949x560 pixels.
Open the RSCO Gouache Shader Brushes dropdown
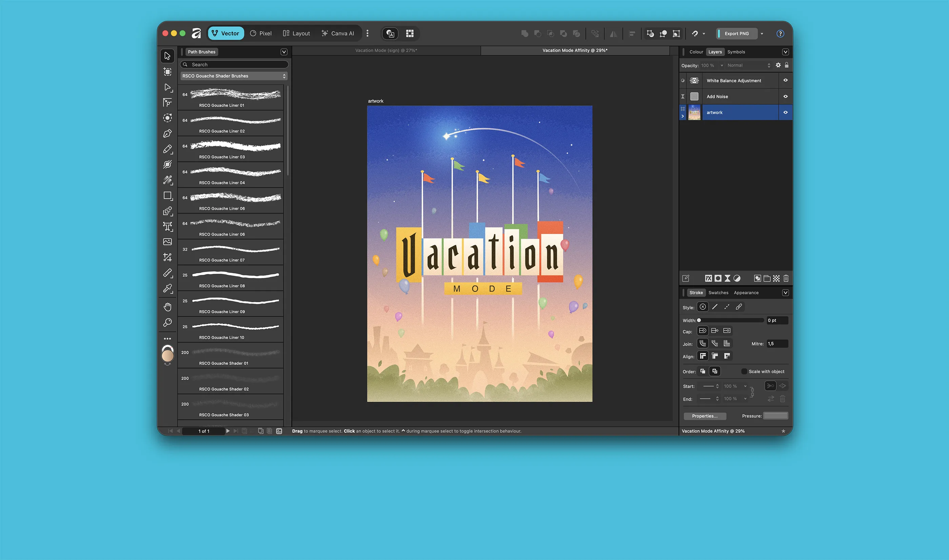click(234, 76)
